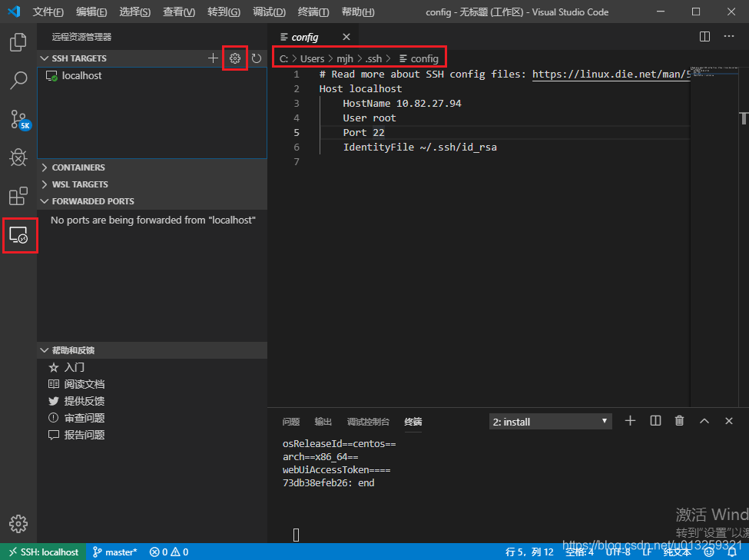Kill the terminal with trash icon
This screenshot has width=749, height=560.
679,420
